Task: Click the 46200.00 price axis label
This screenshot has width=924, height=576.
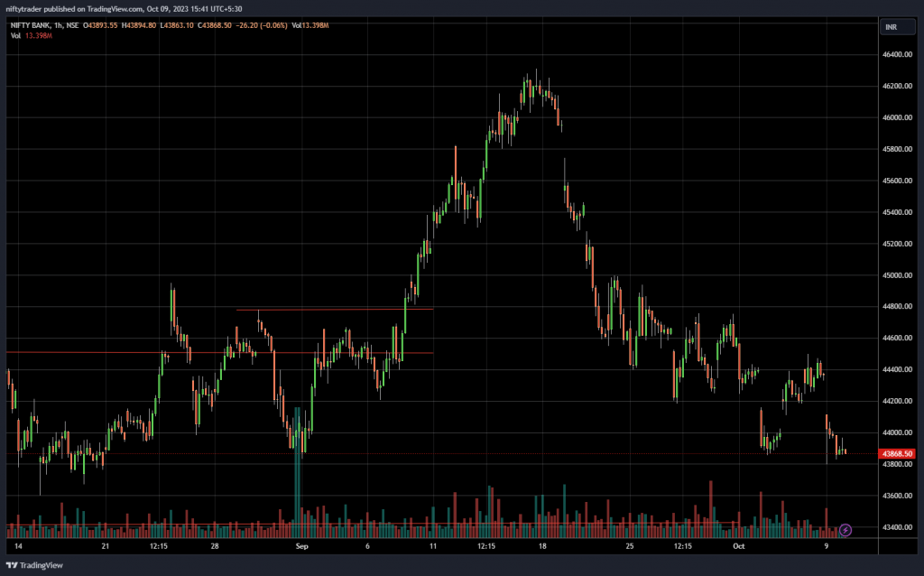Action: 897,86
